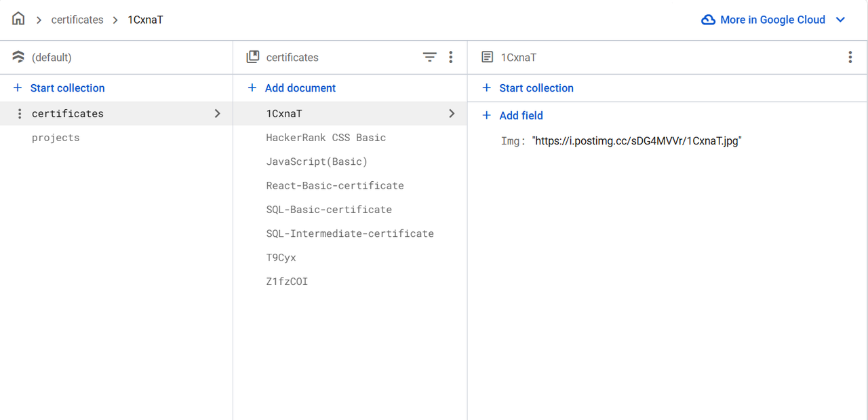This screenshot has width=868, height=420.
Task: Expand the certificates collection chevron
Action: tap(217, 113)
